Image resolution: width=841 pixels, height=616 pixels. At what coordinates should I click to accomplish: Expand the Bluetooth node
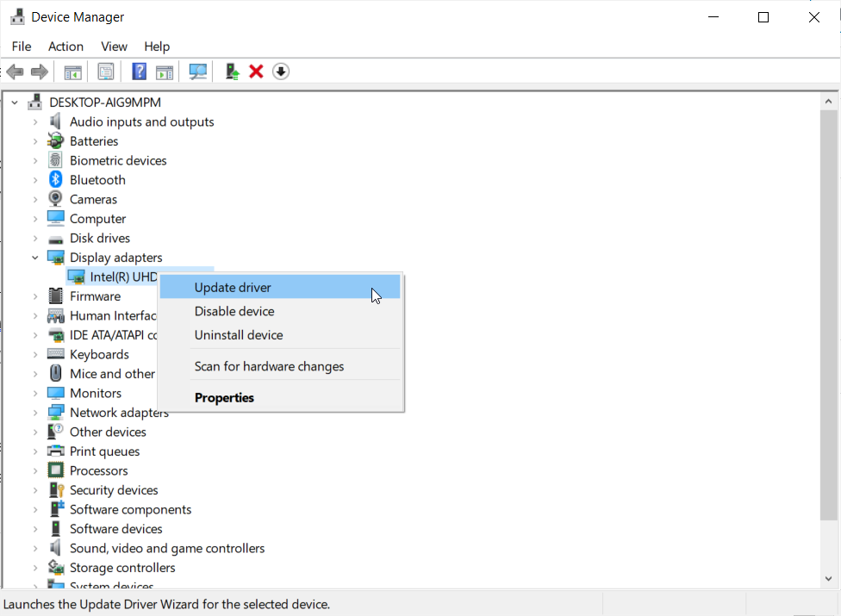point(35,180)
